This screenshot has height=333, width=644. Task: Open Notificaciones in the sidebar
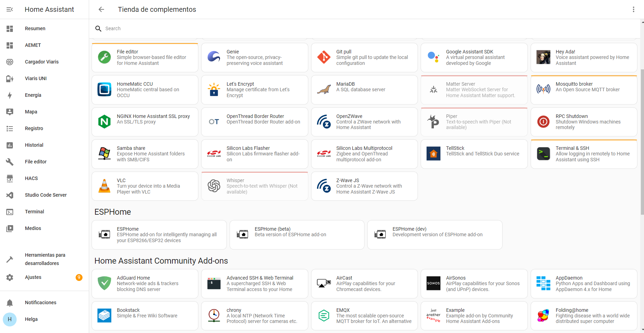44,302
